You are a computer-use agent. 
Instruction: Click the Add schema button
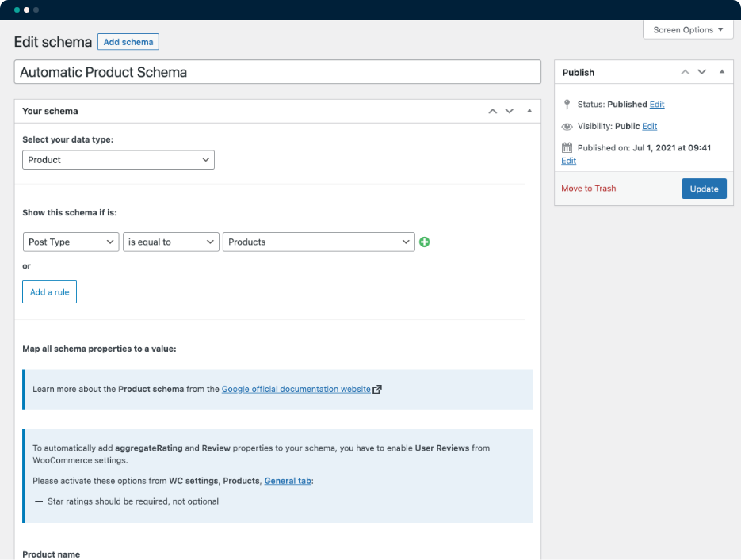click(128, 42)
